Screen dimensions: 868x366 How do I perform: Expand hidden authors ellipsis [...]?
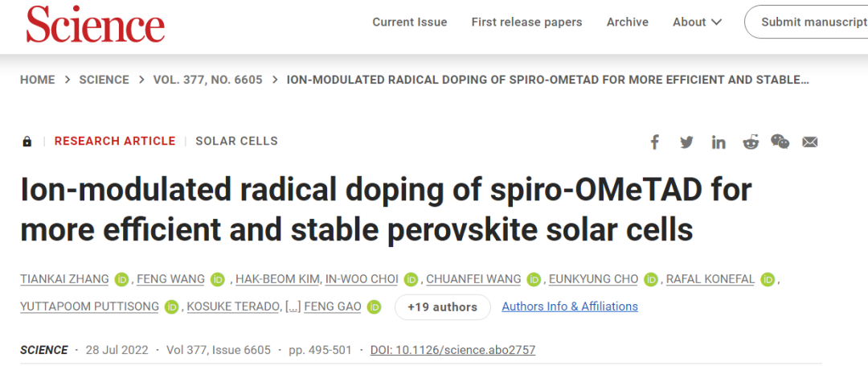[x=293, y=306]
